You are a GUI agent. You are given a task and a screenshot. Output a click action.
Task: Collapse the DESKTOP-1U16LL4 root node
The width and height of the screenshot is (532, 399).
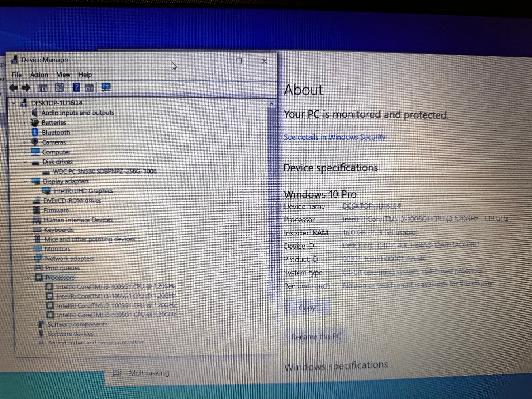(x=14, y=103)
